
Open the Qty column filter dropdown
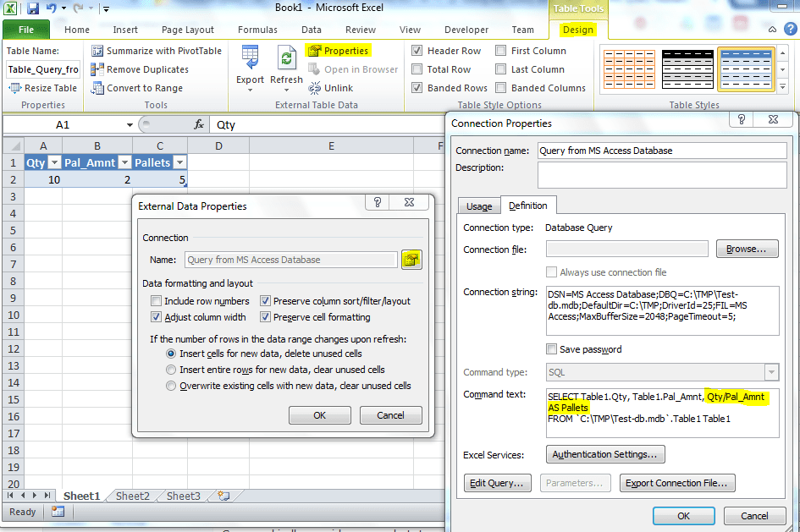pyautogui.click(x=54, y=162)
